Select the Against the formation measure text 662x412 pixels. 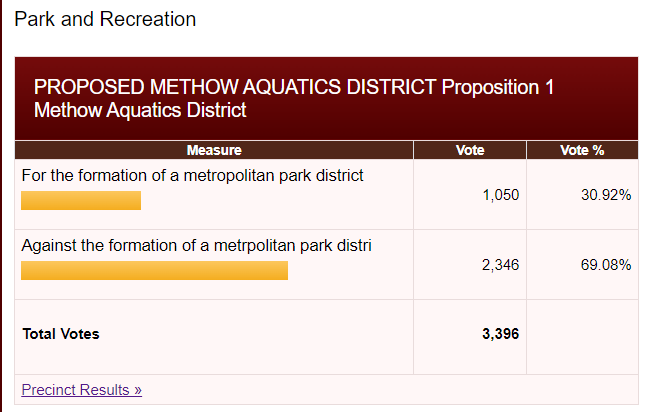(197, 246)
